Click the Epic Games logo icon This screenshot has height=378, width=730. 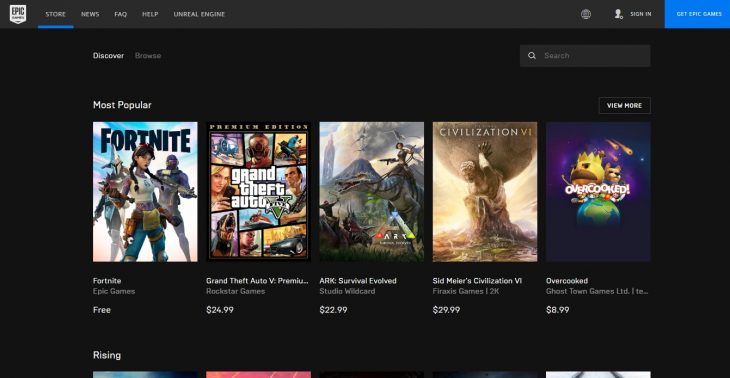pos(18,14)
